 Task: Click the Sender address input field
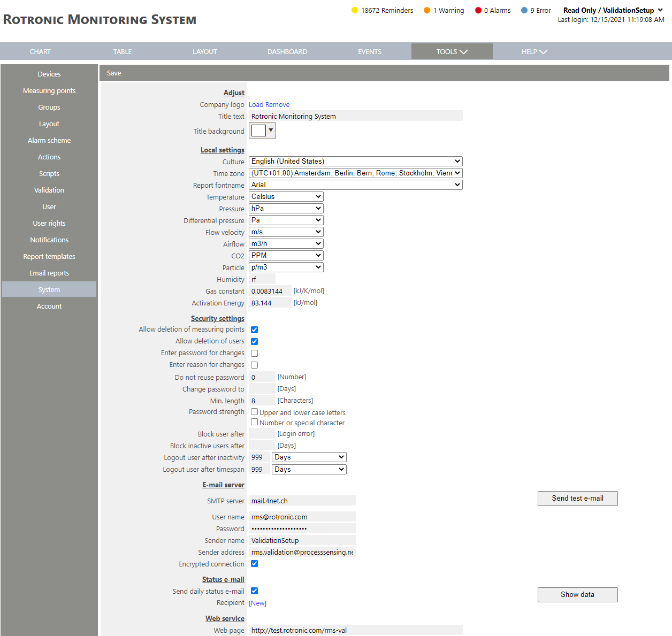pos(302,552)
